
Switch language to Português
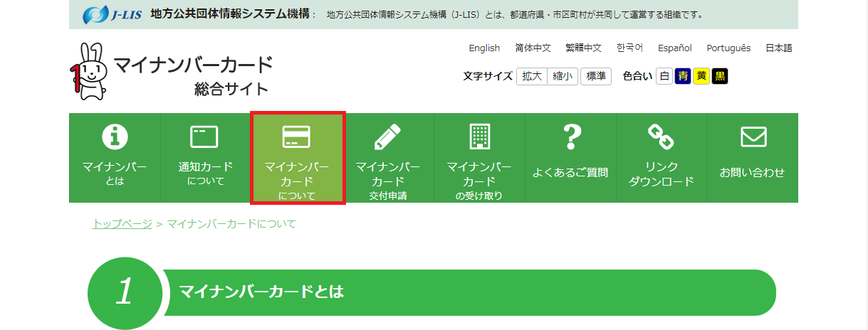click(728, 48)
